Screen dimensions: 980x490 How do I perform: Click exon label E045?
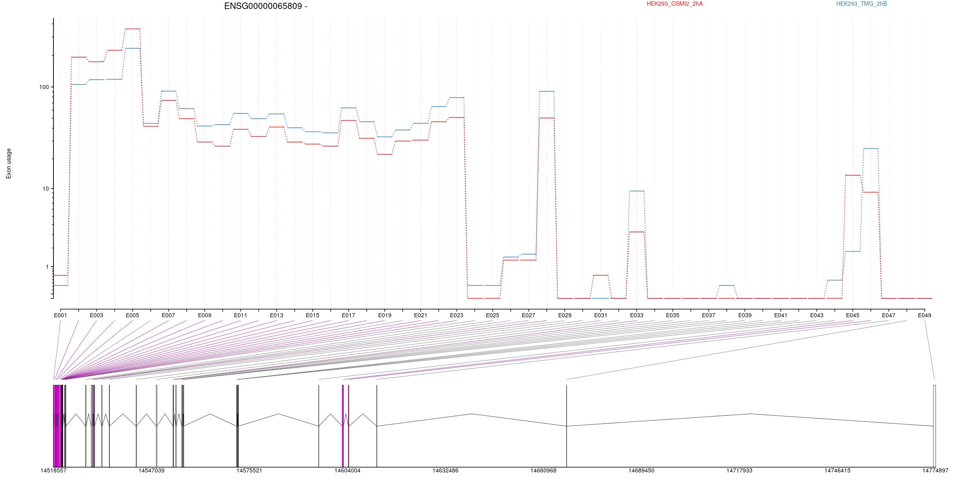point(853,315)
